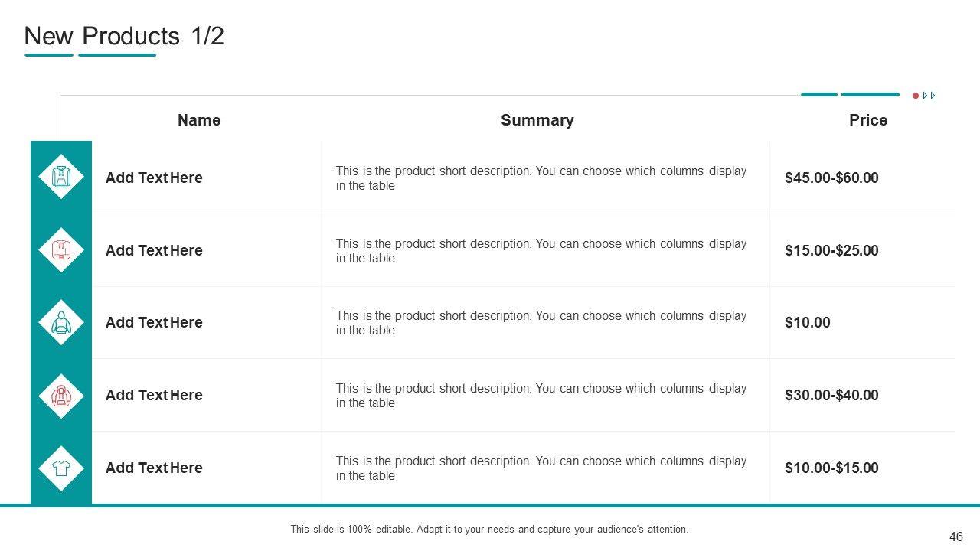Select the red jacket icon in $15.00-$25.00 row
Image resolution: width=980 pixels, height=551 pixels.
61,249
